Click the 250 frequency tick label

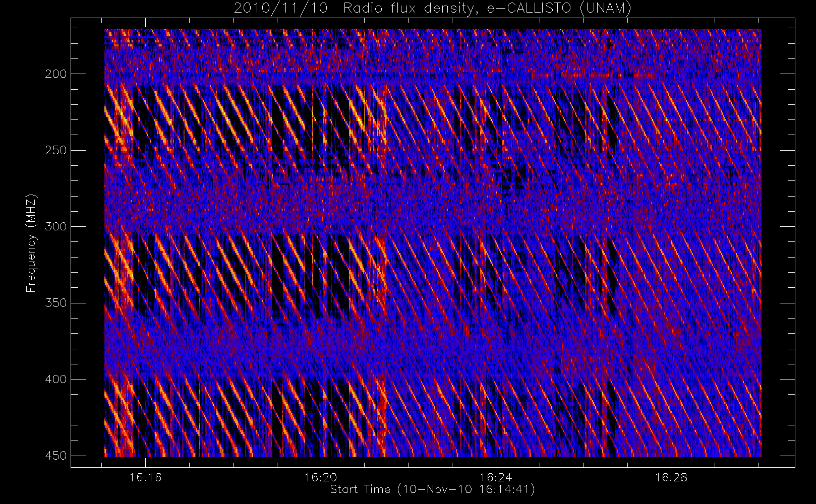coord(55,150)
